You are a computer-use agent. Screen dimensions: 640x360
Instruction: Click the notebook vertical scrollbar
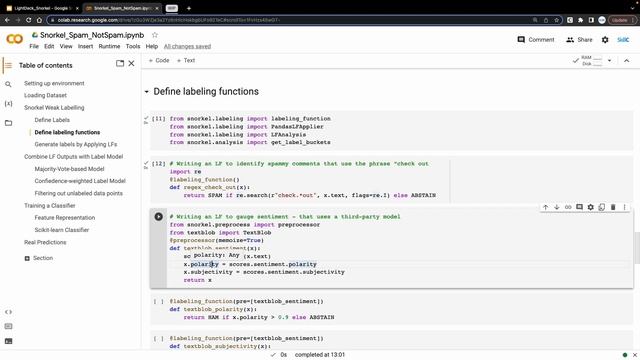point(637,247)
